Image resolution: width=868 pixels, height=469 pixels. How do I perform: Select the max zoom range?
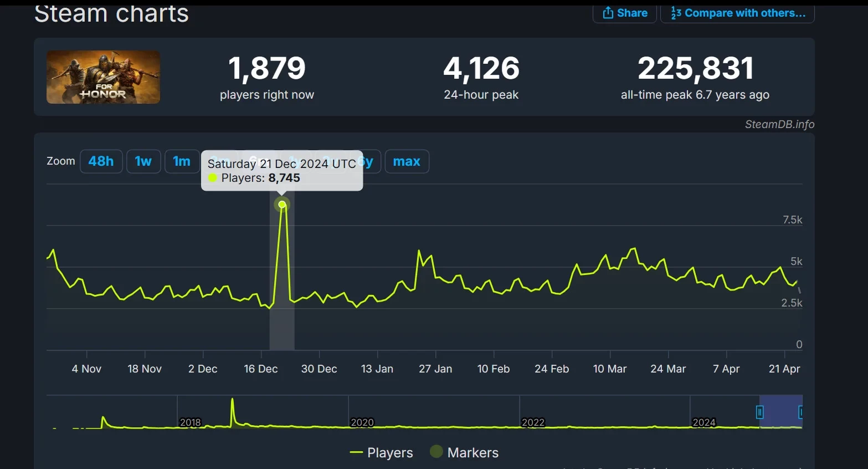(407, 161)
